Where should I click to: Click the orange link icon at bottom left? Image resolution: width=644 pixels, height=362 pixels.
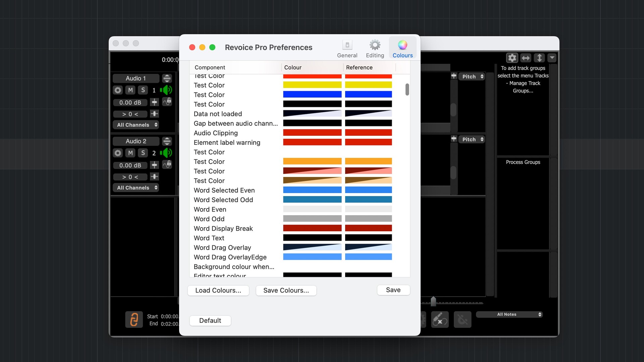pyautogui.click(x=134, y=319)
